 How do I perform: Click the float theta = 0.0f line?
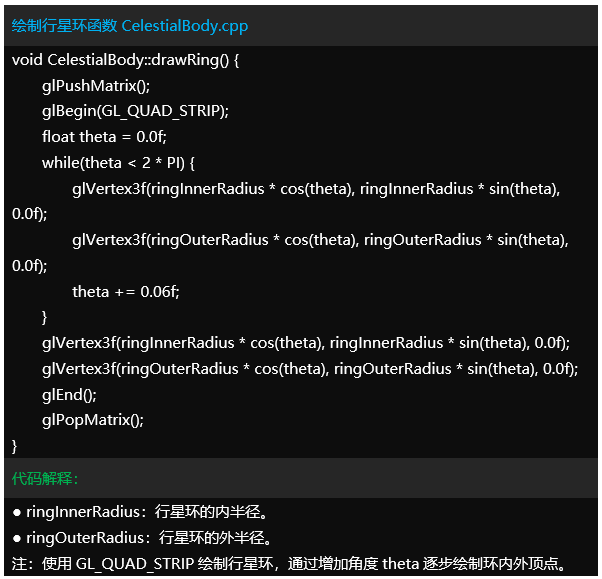(104, 137)
